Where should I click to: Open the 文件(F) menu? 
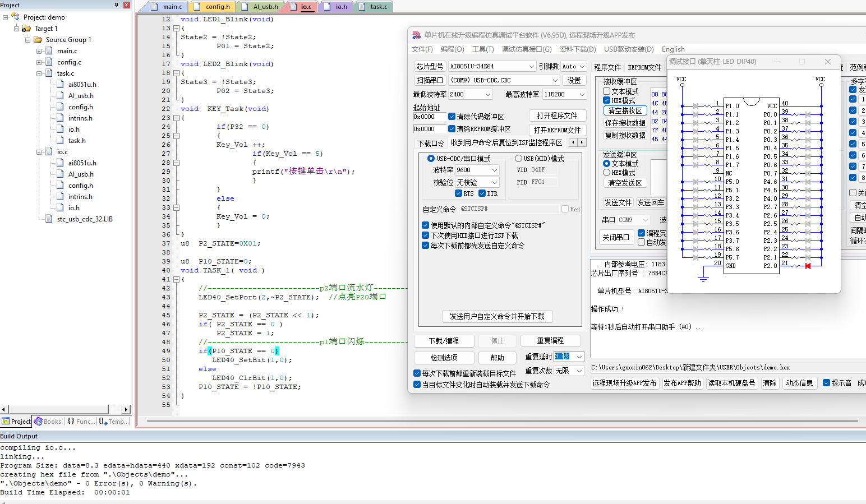click(x=422, y=49)
